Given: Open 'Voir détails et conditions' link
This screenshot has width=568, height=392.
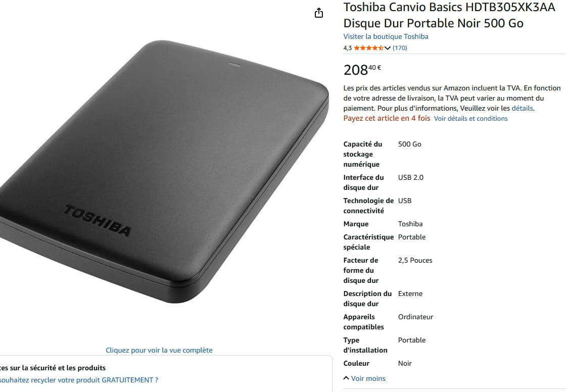Looking at the screenshot, I should 470,118.
